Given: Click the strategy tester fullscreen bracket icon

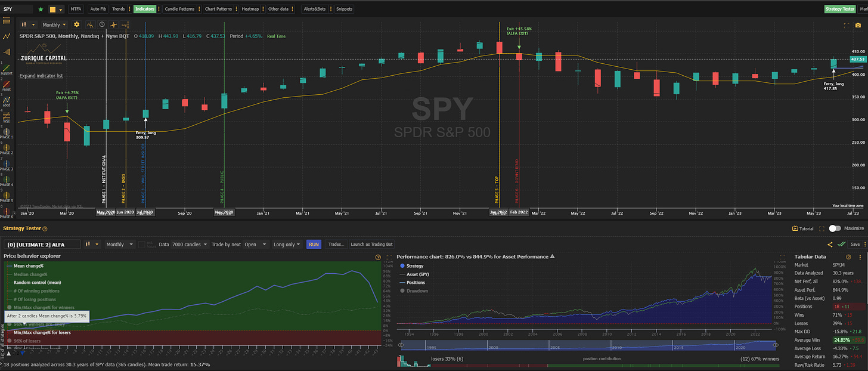Looking at the screenshot, I should click(x=822, y=228).
